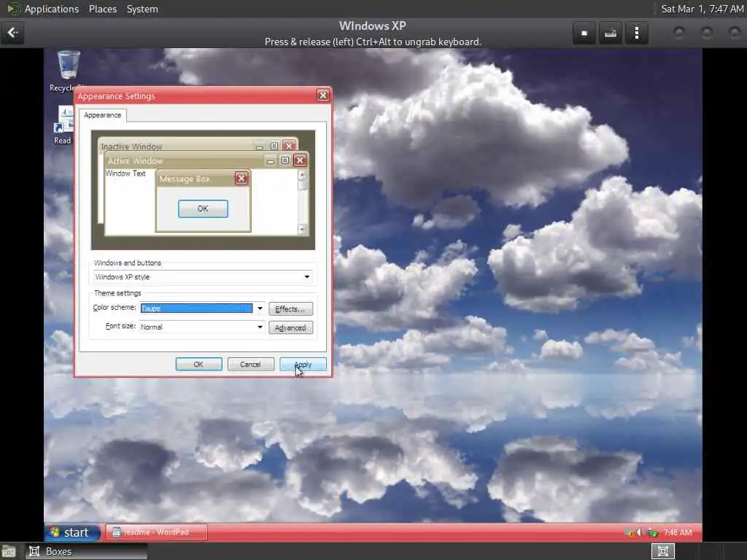Click the Boxes window in bottom panel
This screenshot has height=560, width=747.
coord(86,551)
